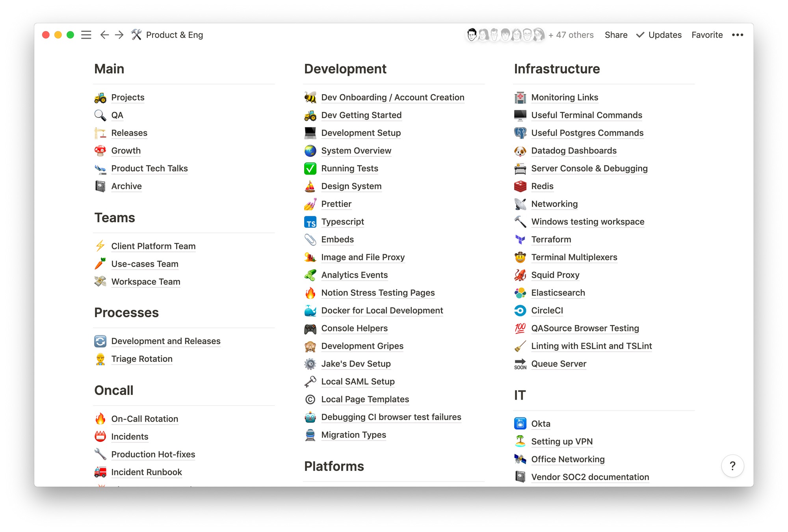Click the CircleCI logo icon
The image size is (788, 532).
(520, 311)
